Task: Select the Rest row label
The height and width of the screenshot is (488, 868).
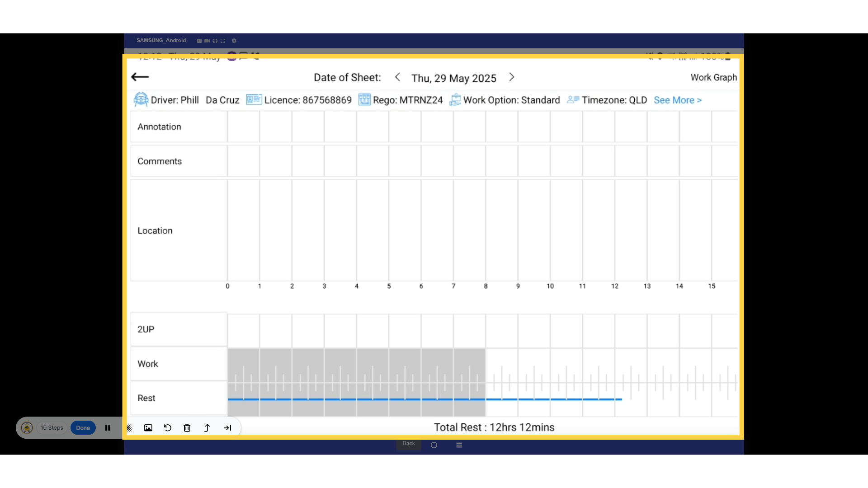Action: 146,398
